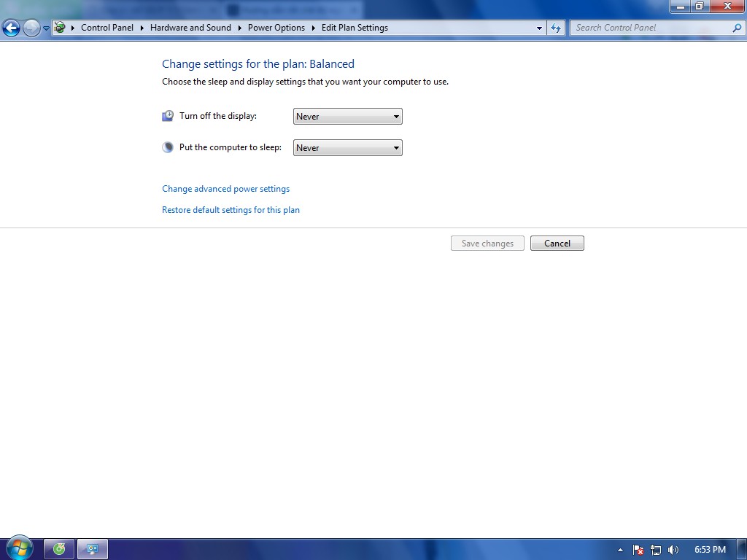Open the 'Put the computer to sleep' dropdown
The image size is (747, 560).
point(347,148)
